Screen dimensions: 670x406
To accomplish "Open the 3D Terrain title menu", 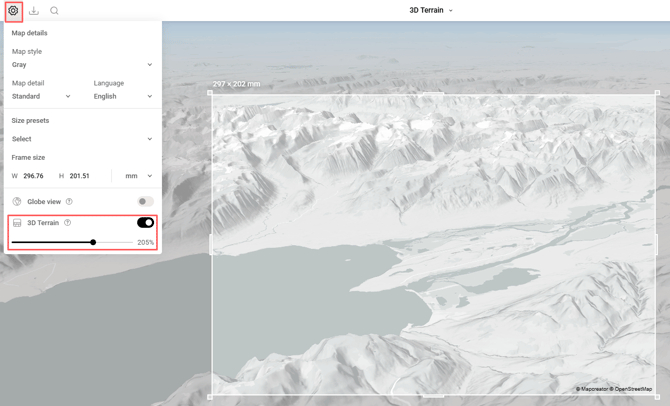I will click(431, 11).
